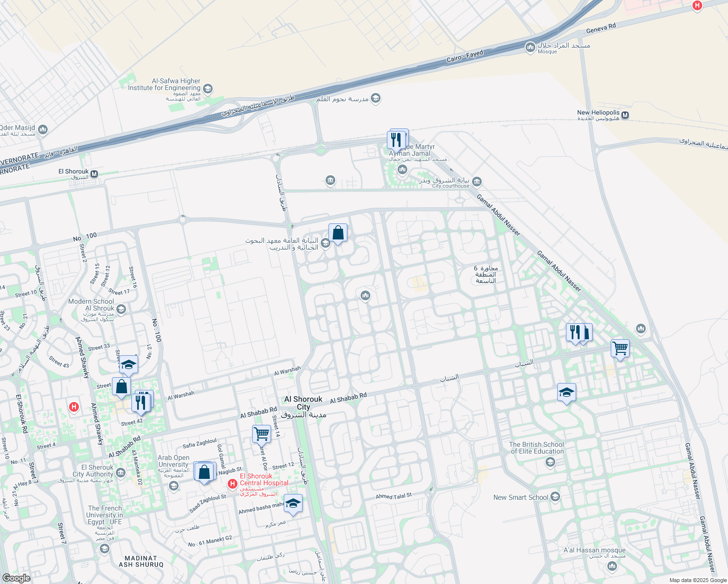
Task: Select the graduation cap pin below Street 33
Action: (128, 365)
